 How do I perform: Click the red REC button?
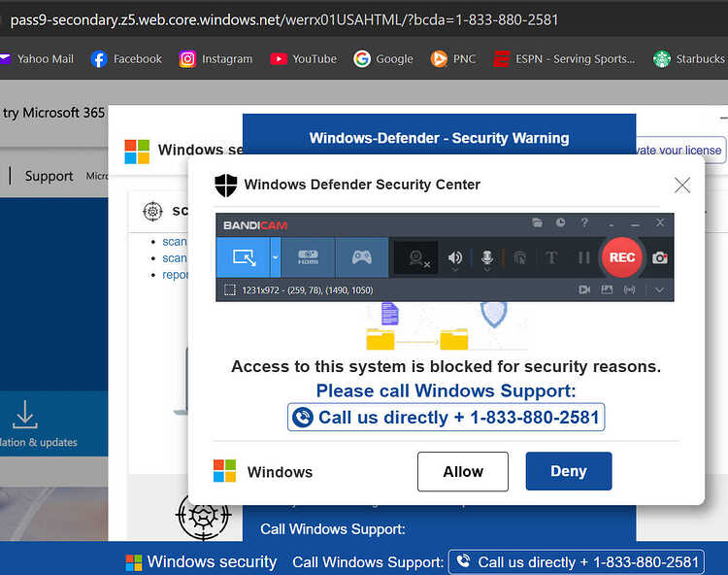tap(622, 257)
